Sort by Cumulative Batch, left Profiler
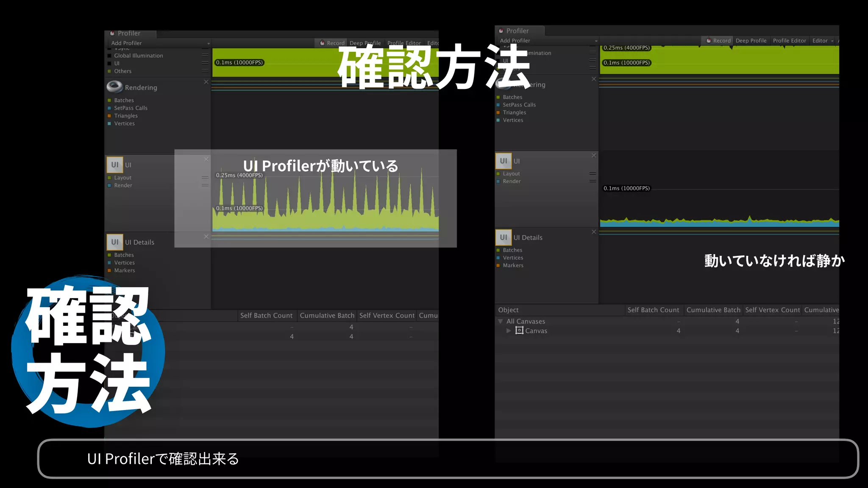Viewport: 868px width, 488px height. 327,315
